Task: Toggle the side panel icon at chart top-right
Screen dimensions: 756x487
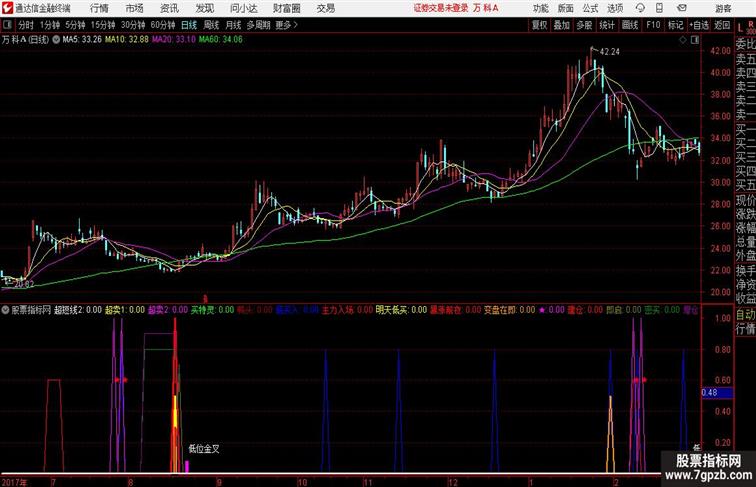Action: pyautogui.click(x=695, y=40)
